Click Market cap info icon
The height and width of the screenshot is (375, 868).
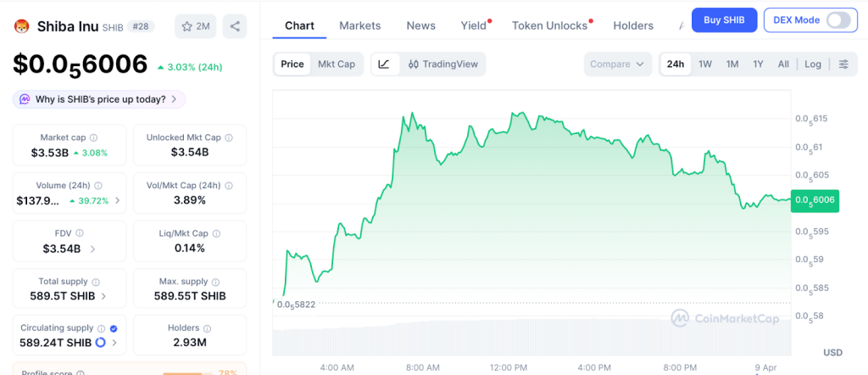coord(93,137)
